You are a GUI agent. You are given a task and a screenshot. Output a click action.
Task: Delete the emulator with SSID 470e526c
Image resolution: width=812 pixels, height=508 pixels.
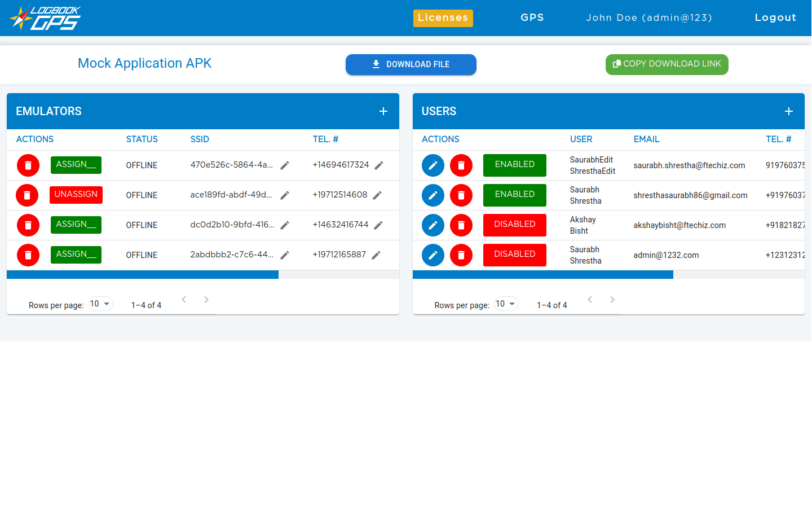coord(28,165)
